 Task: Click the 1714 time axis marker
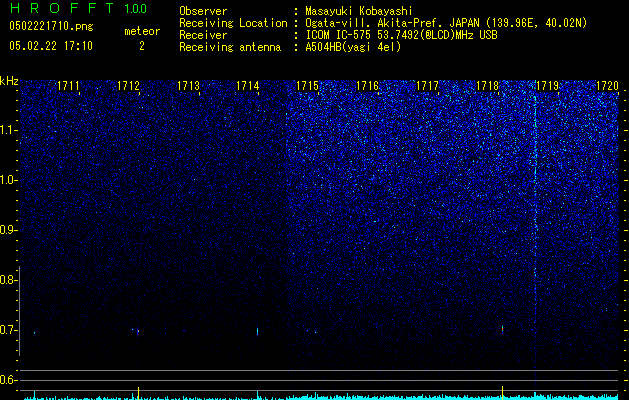tap(248, 86)
